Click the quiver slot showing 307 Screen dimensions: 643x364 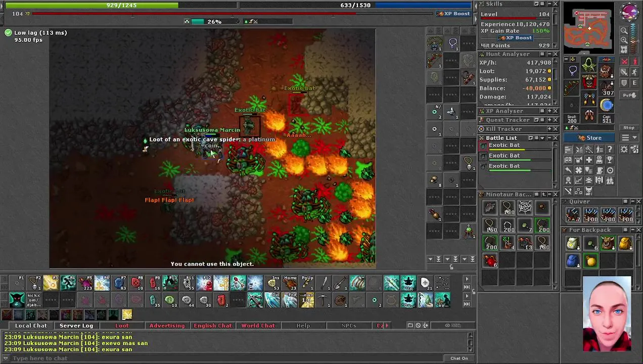(x=607, y=87)
